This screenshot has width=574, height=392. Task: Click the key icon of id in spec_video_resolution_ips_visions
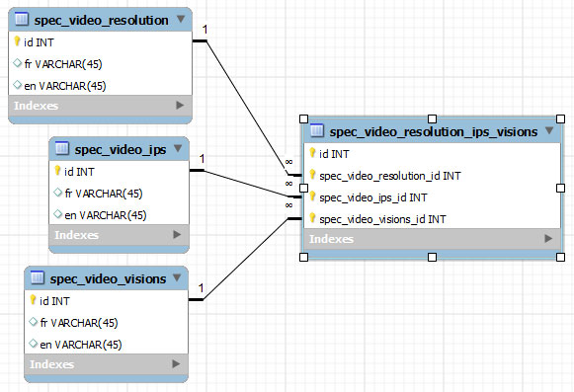coord(312,153)
